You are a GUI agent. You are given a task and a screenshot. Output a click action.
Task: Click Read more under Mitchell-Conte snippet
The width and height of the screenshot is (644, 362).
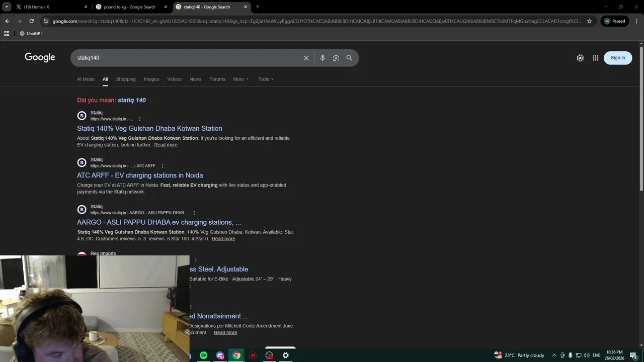pyautogui.click(x=225, y=333)
